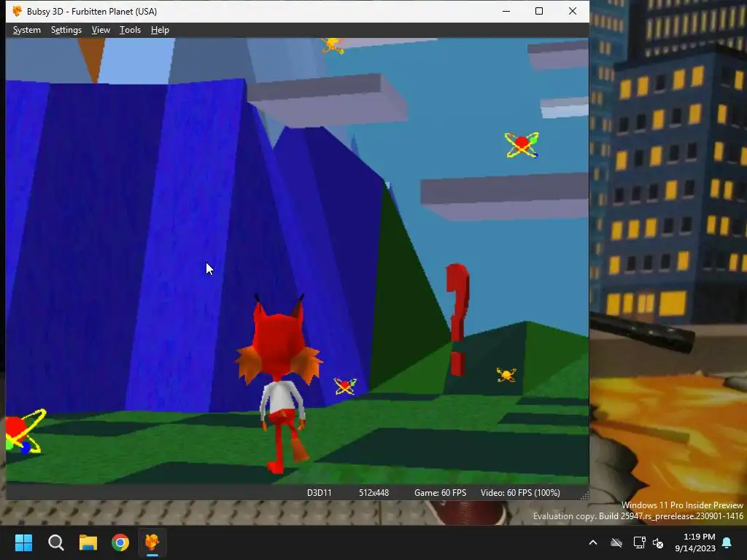Image resolution: width=747 pixels, height=560 pixels.
Task: Open taskbar Search
Action: coord(55,542)
